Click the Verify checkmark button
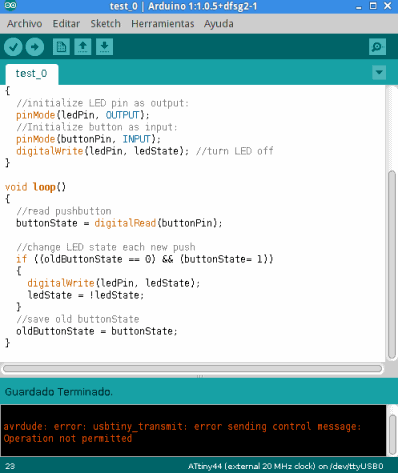Screen dimensions: 398x473 point(13,47)
